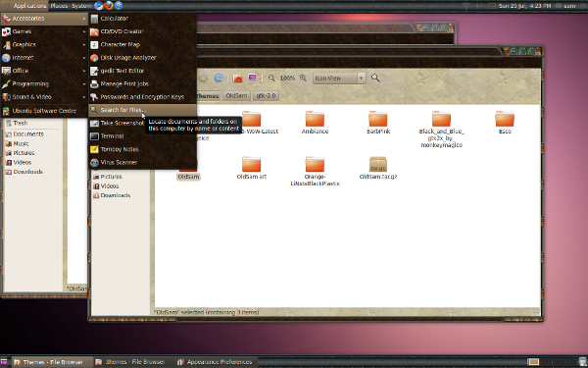This screenshot has width=588, height=368.
Task: Launch Firefox from the top panel
Action: tap(109, 5)
